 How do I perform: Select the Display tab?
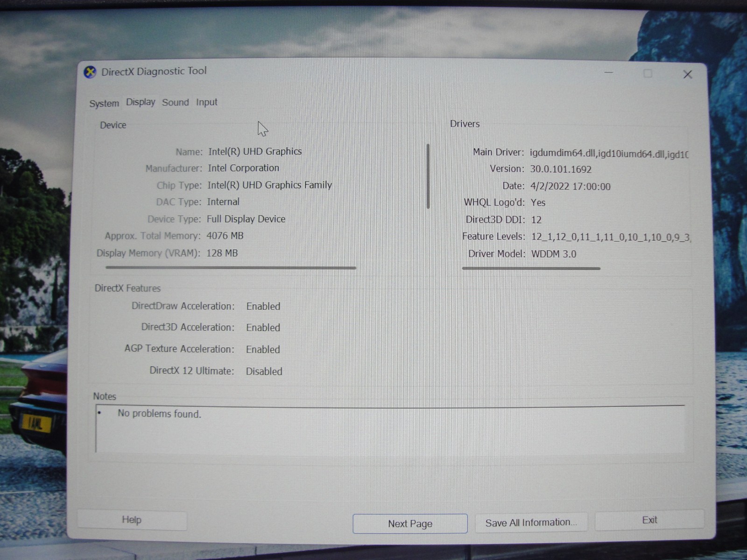coord(141,102)
